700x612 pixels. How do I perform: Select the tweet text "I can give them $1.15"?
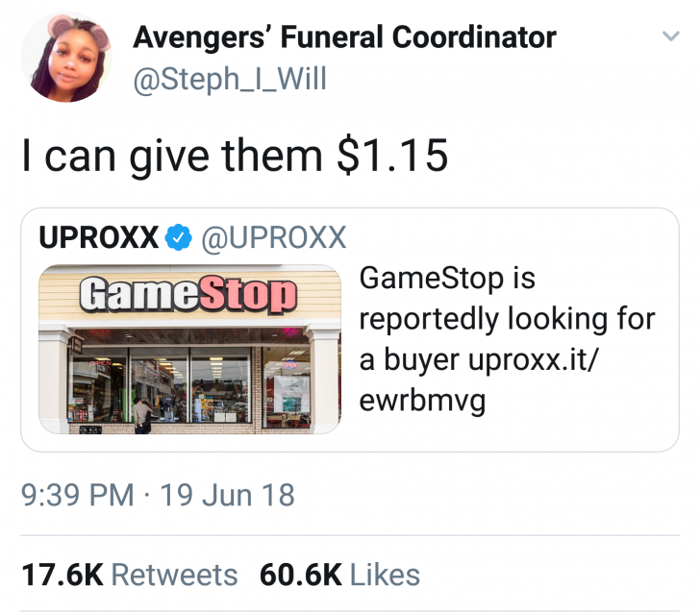pos(235,156)
